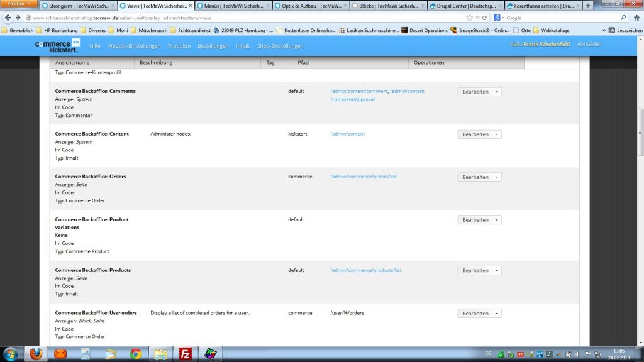
Task: Open the Produkte admin menu
Action: (179, 46)
